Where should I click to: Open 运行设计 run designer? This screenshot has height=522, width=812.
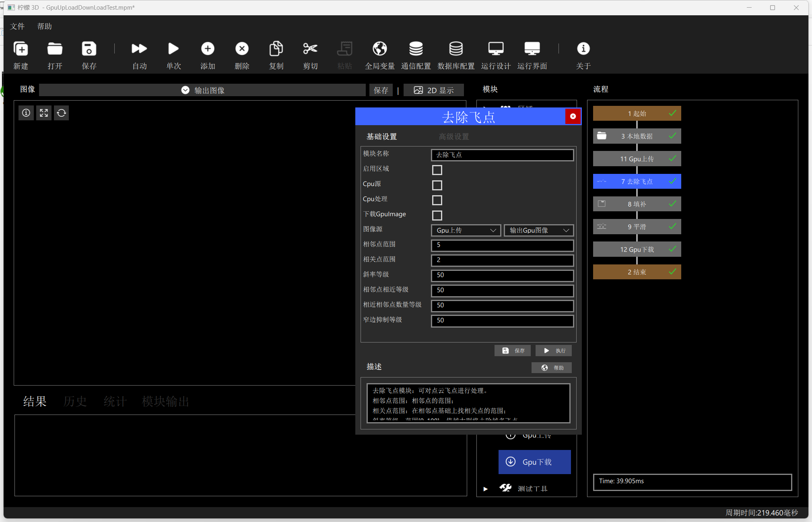pyautogui.click(x=496, y=49)
